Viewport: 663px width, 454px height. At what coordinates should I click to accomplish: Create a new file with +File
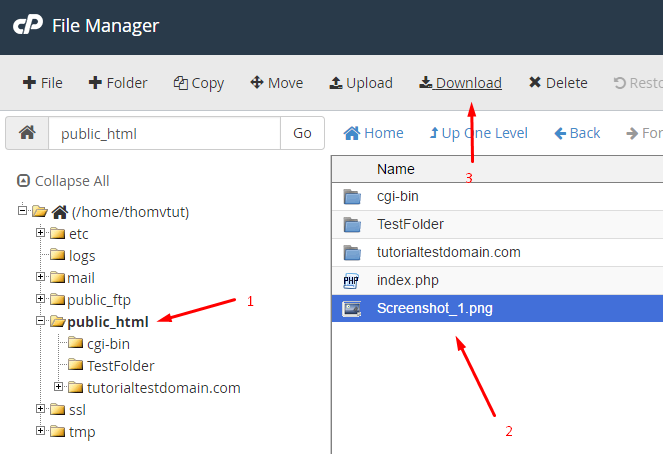click(x=42, y=83)
